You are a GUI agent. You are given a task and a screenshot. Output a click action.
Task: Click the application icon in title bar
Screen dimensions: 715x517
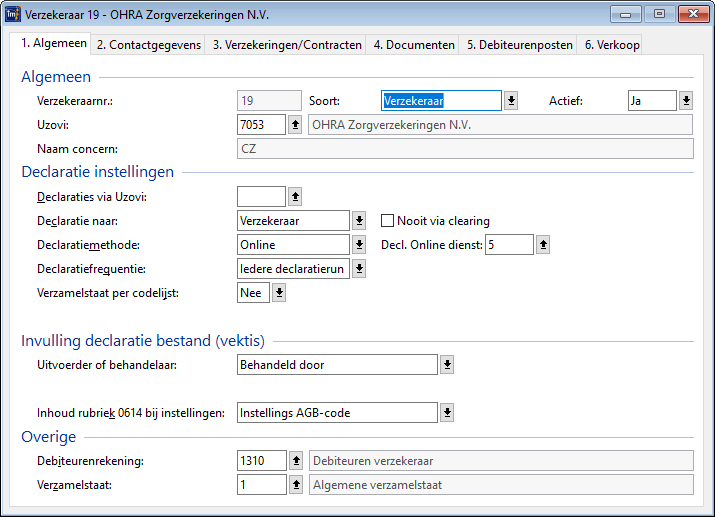(x=12, y=14)
